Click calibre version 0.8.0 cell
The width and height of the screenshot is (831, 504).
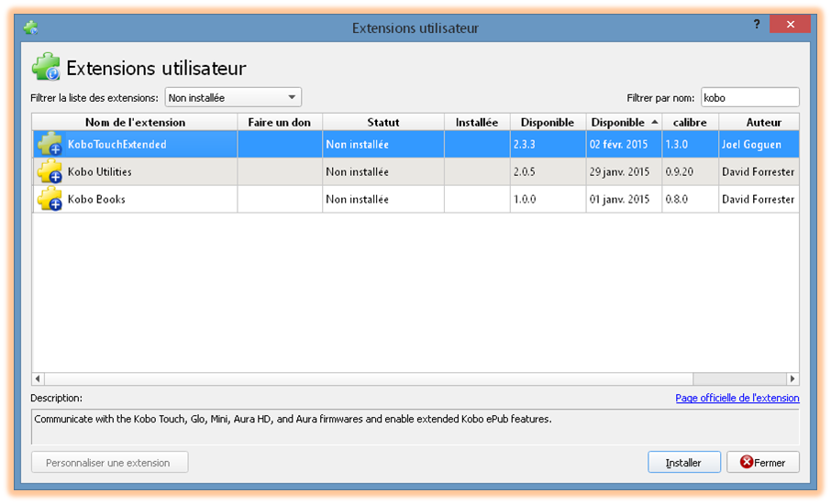(x=690, y=200)
